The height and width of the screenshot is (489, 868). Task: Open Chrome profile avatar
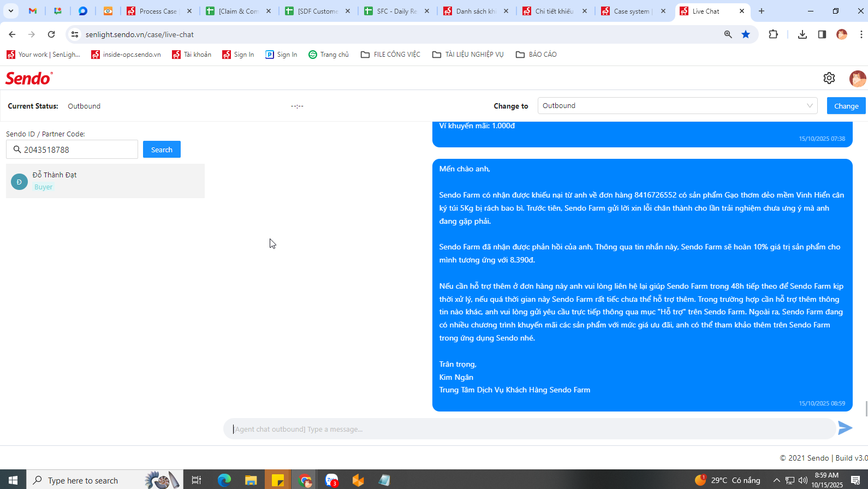[x=842, y=34]
